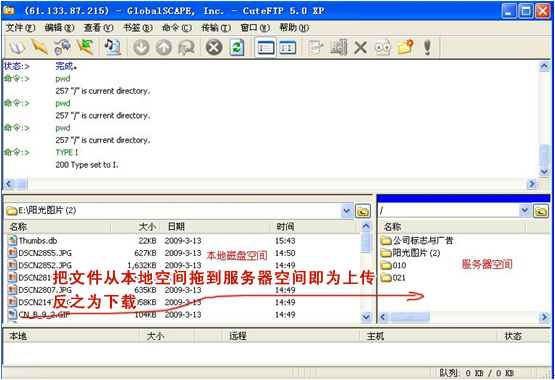This screenshot has height=380, width=555.
Task: Click the Edit file toolbar icon
Action: coord(316,47)
